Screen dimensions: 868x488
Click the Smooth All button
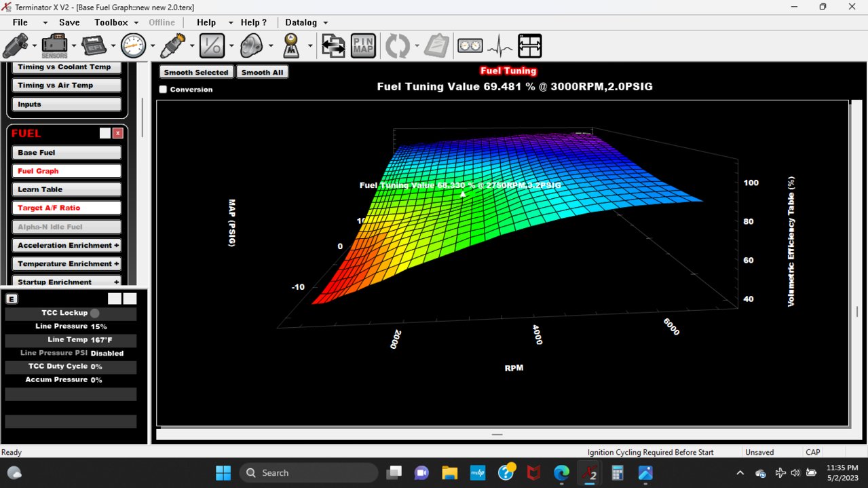(262, 72)
